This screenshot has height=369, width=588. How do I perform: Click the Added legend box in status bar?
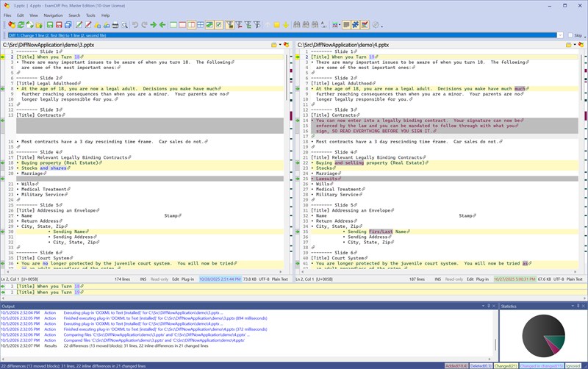click(x=456, y=365)
